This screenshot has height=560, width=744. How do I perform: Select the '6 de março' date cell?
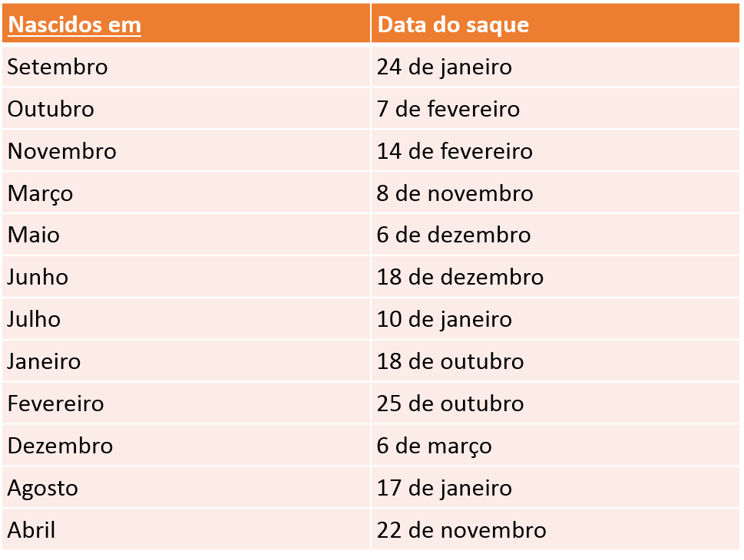434,446
